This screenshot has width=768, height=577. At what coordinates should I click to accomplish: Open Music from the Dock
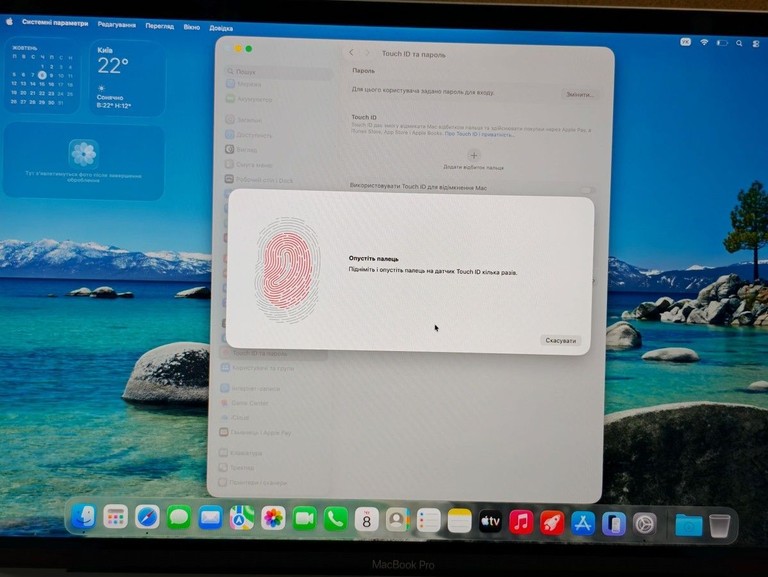521,523
